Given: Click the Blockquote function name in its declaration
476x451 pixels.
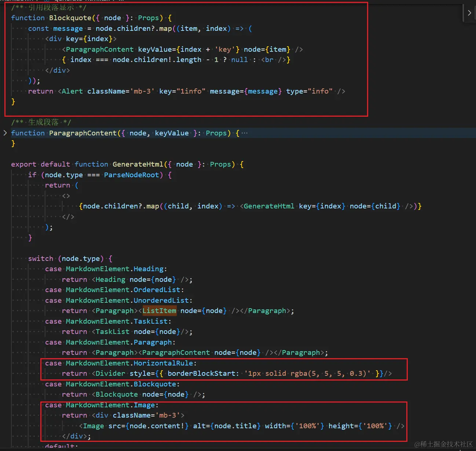Looking at the screenshot, I should [70, 18].
